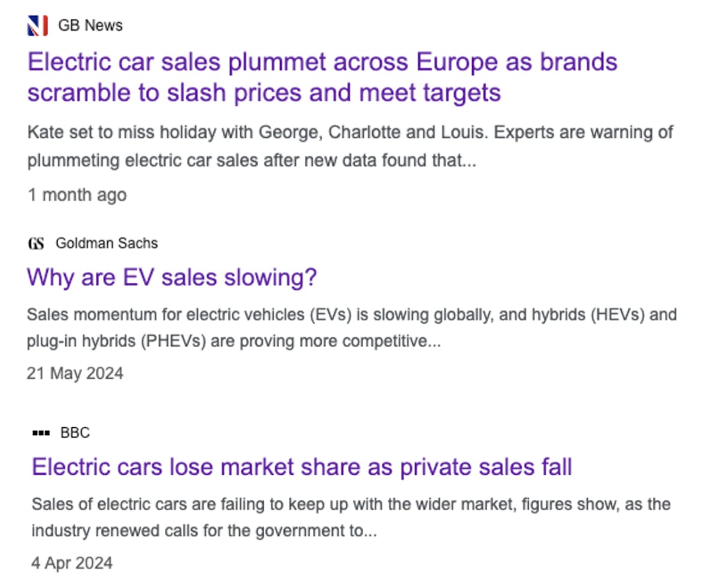Click the '1 month ago' timestamp
Screen dimensions: 719x588
pyautogui.click(x=76, y=195)
